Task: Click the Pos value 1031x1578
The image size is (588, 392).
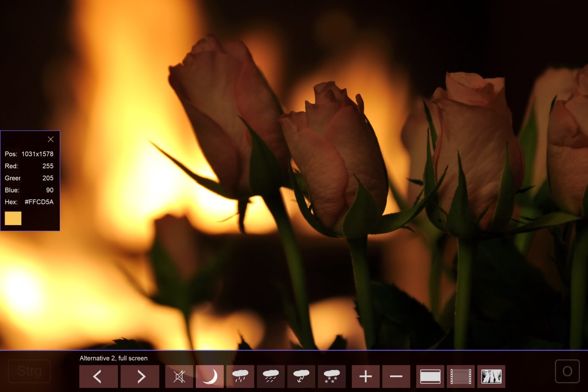Action: click(x=37, y=154)
